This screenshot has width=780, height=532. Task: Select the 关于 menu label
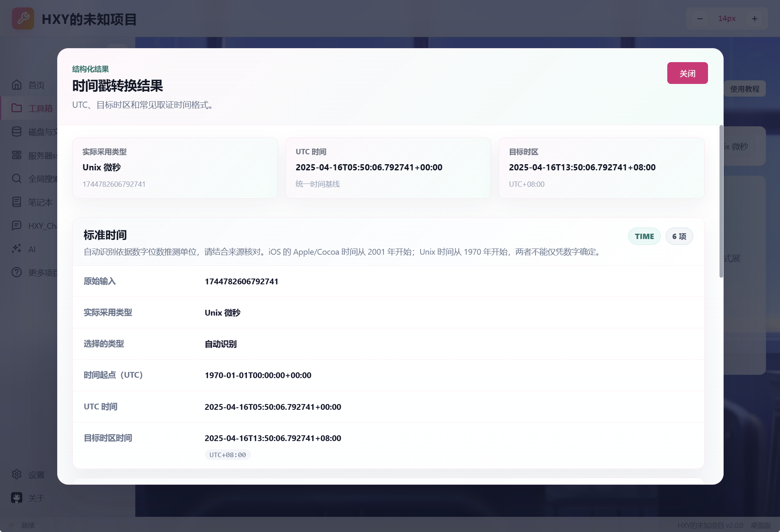click(x=37, y=498)
